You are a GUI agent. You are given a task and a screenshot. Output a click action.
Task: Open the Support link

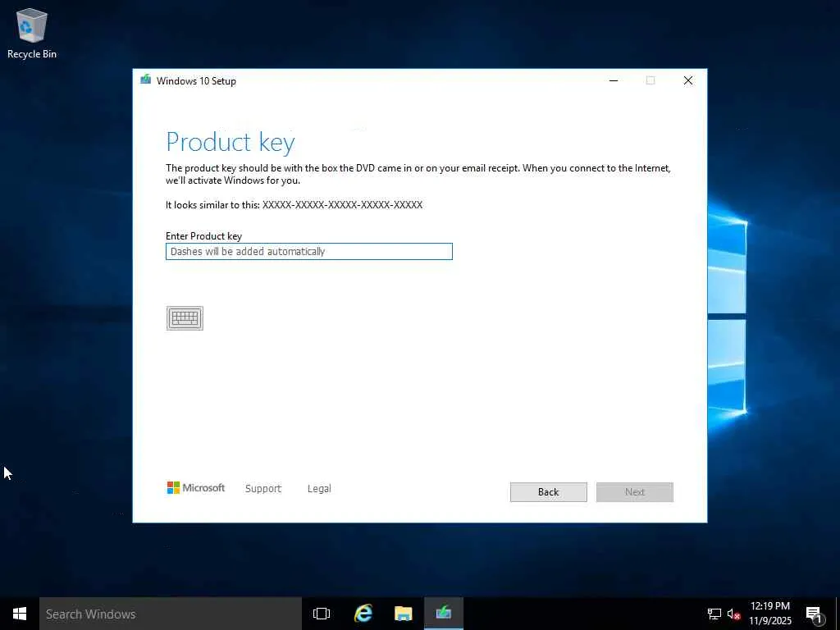[x=263, y=488]
